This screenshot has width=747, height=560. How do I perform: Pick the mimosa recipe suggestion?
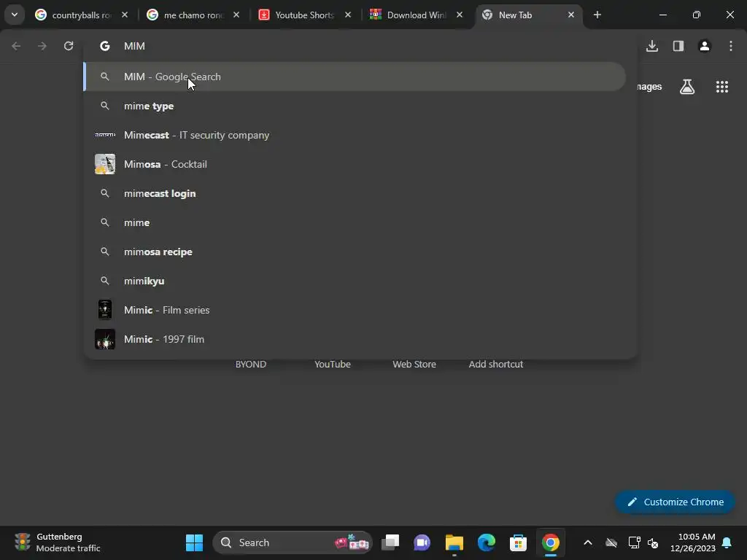pos(355,252)
